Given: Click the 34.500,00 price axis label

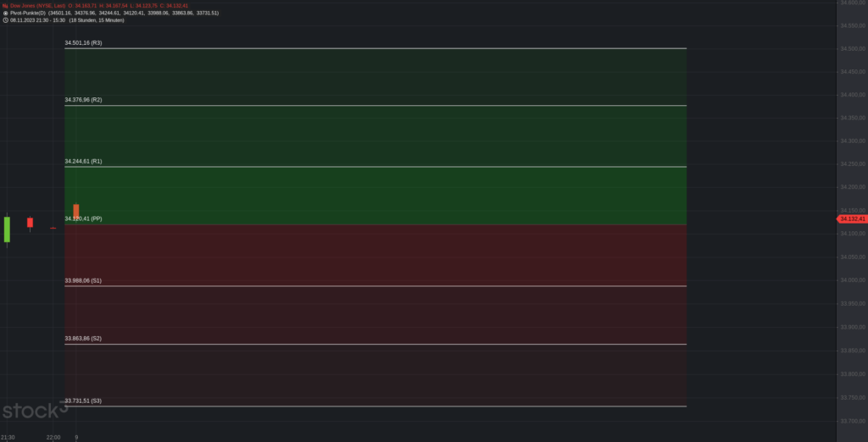Looking at the screenshot, I should [x=853, y=48].
